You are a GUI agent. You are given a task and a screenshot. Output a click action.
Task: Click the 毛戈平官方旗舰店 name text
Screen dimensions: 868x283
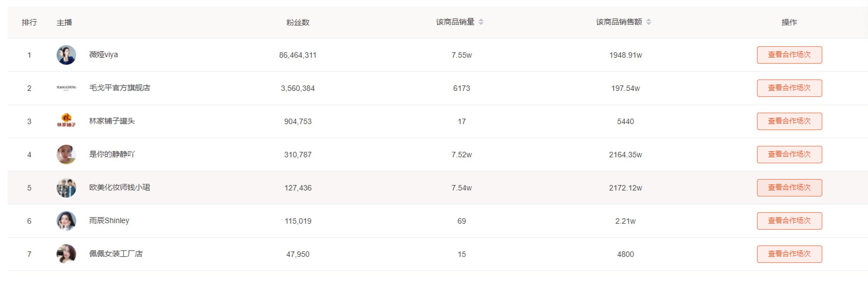coord(119,88)
